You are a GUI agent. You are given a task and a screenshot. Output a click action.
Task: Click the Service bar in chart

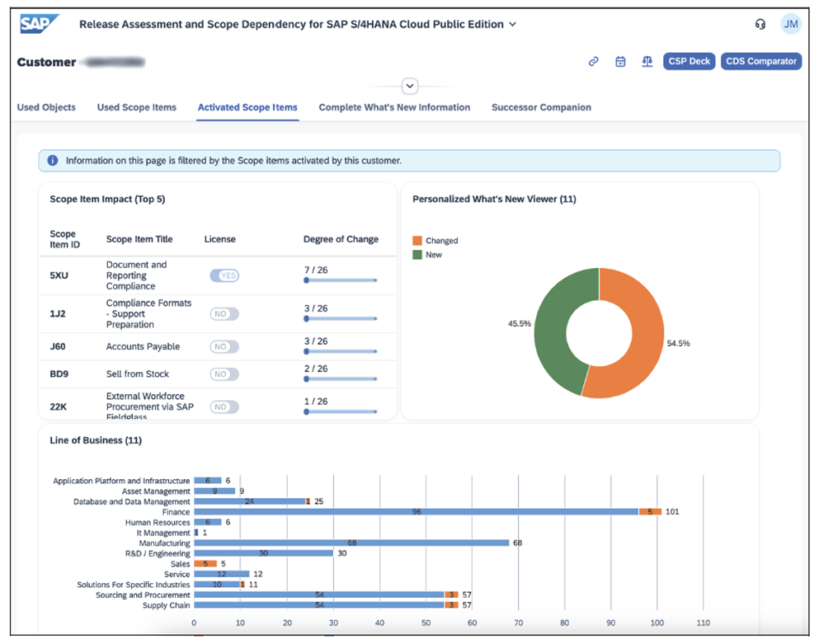(x=222, y=574)
